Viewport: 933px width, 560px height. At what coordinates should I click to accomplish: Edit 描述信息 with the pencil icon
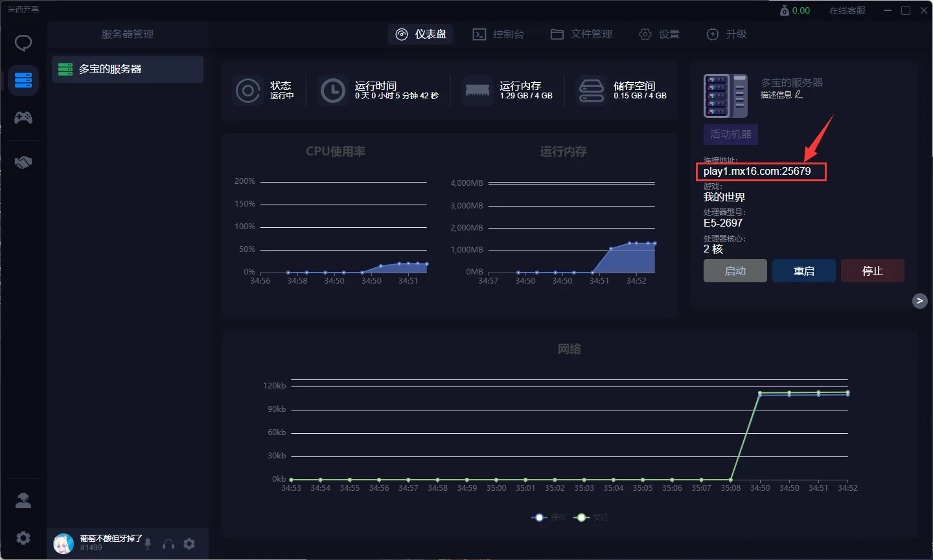pos(799,95)
